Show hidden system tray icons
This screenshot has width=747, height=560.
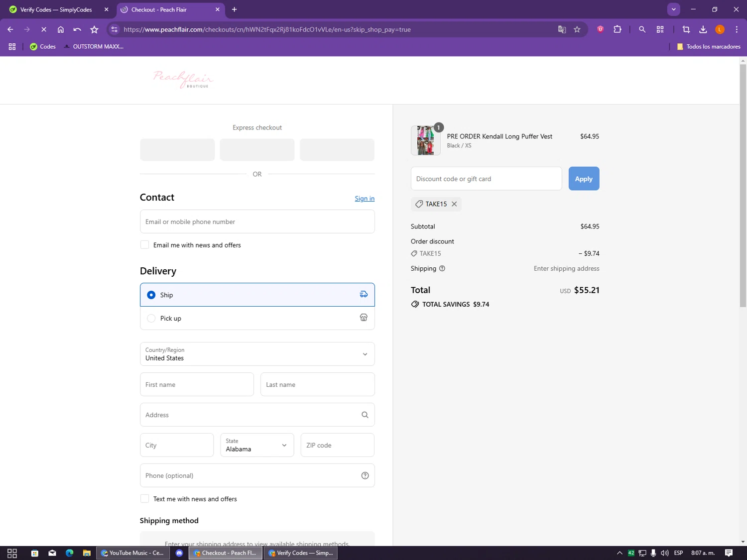(620, 553)
